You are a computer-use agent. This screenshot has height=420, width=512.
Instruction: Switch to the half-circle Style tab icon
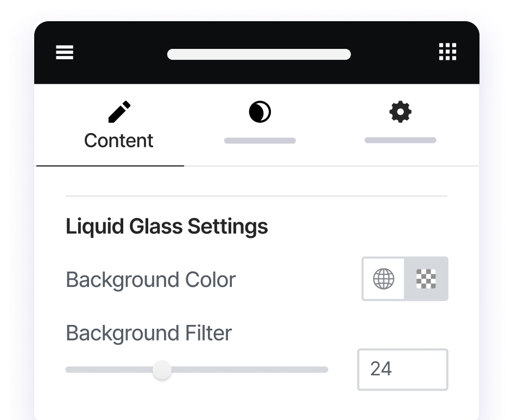(260, 112)
